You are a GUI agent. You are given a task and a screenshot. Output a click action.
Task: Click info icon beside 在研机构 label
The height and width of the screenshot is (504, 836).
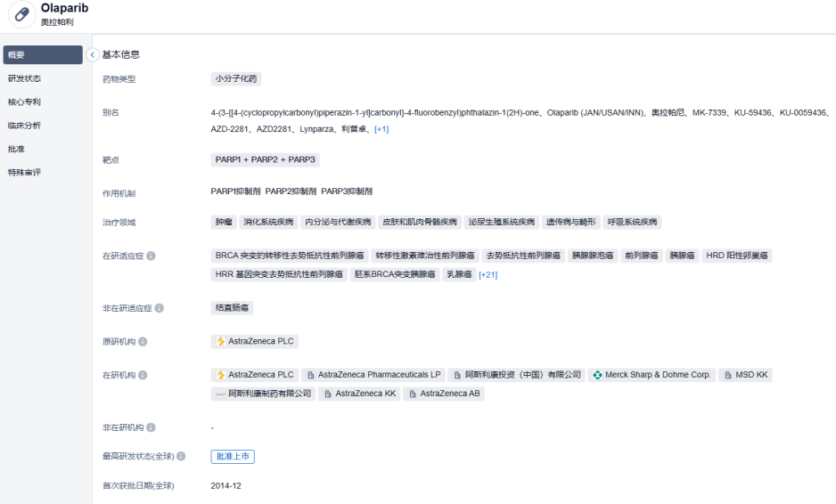click(x=143, y=376)
